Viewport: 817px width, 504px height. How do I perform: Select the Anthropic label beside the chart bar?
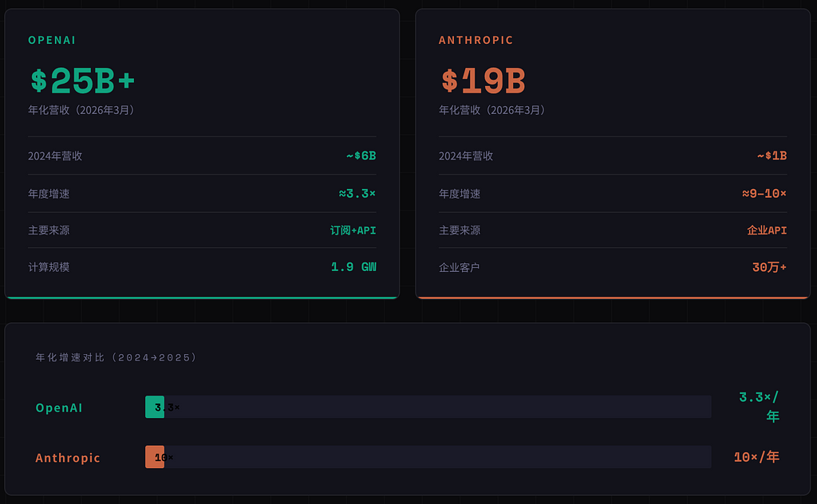[68, 458]
